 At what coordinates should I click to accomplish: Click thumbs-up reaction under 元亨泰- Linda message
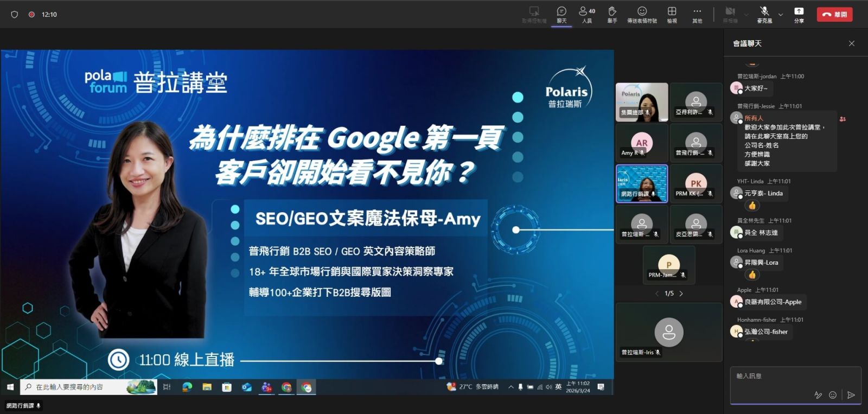click(x=752, y=206)
